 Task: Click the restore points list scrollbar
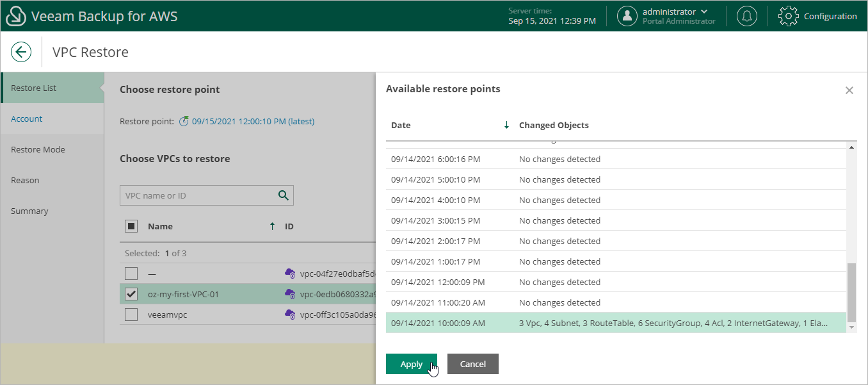[851, 293]
